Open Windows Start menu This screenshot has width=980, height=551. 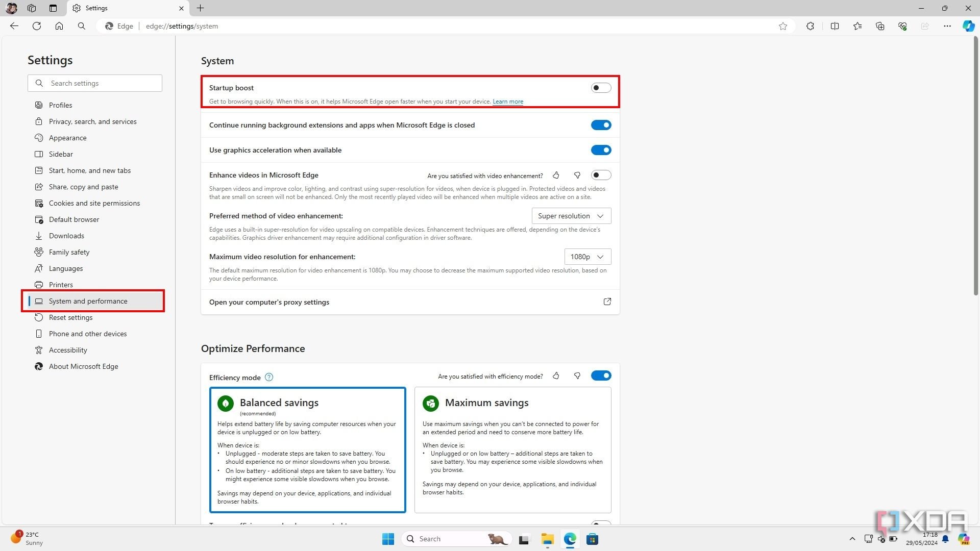coord(388,539)
